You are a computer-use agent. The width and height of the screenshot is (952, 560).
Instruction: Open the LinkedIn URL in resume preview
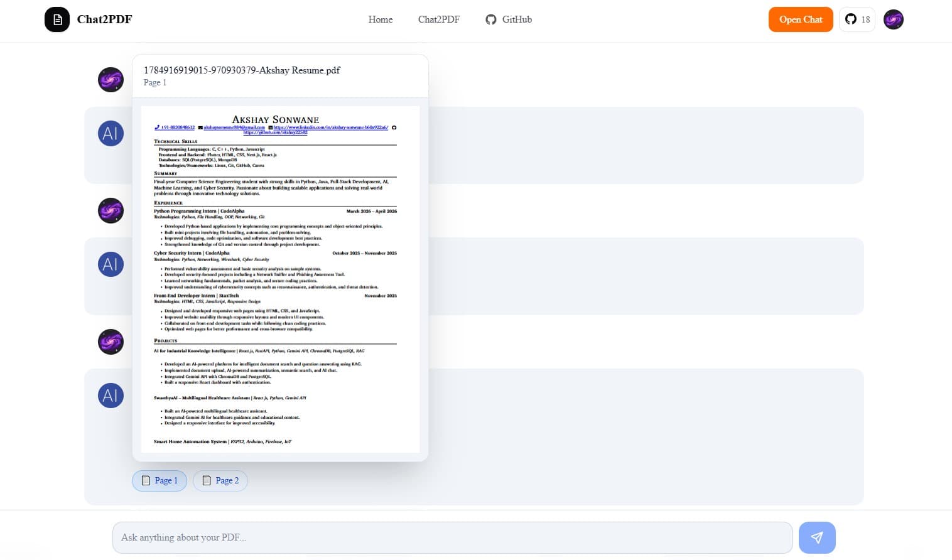(x=330, y=127)
